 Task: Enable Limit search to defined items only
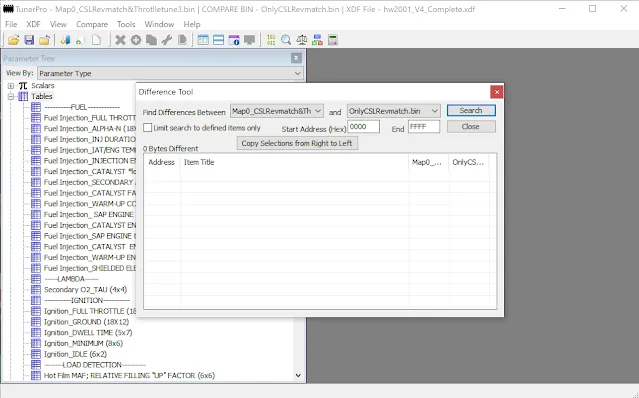click(x=148, y=128)
